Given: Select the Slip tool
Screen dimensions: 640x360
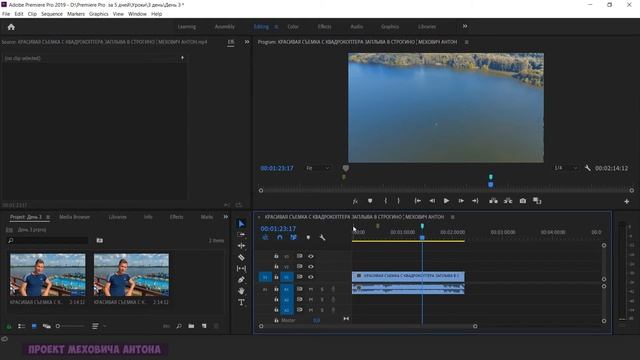Looking at the screenshot, I should 241,269.
